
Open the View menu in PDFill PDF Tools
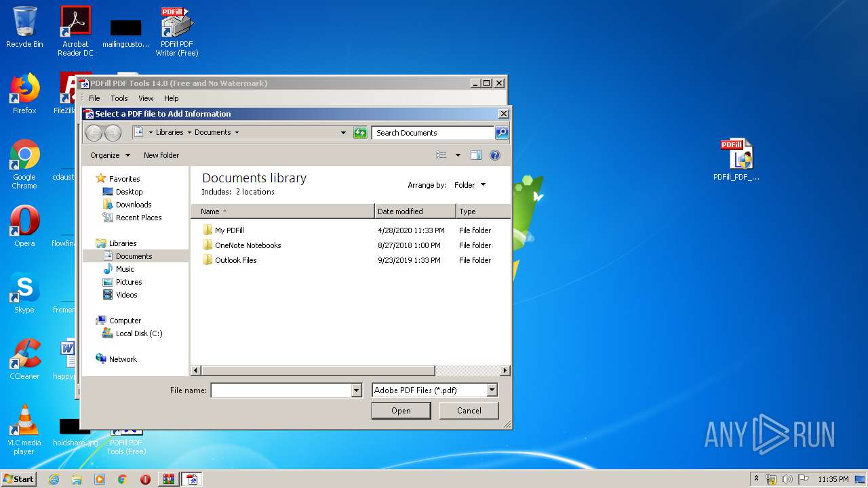pyautogui.click(x=146, y=98)
